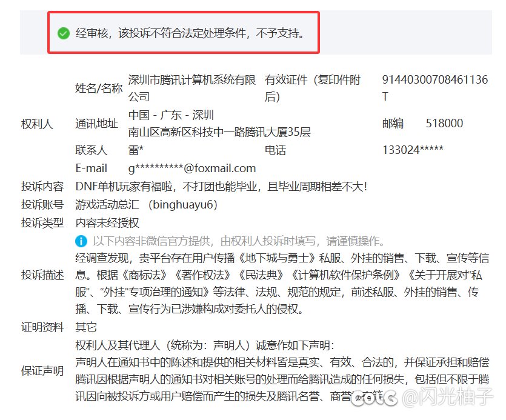Image resolution: width=506 pixels, height=420 pixels.
Task: Click the 保证声明 row label
Action: (42, 371)
